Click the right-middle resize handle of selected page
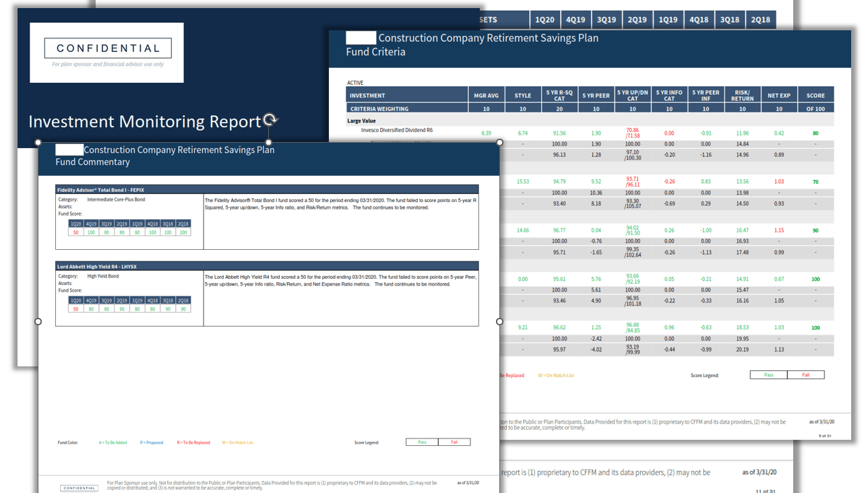Screen dimensions: 868x493 pos(499,321)
